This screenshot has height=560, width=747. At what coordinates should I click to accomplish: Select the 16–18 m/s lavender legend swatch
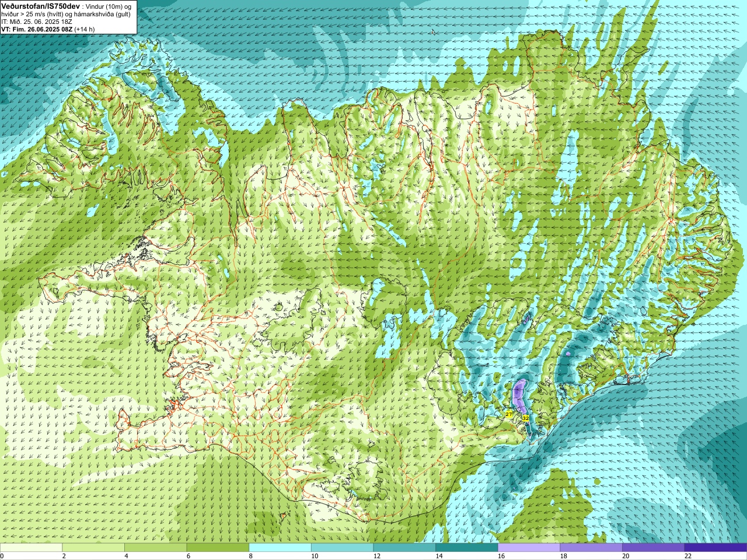click(x=529, y=548)
